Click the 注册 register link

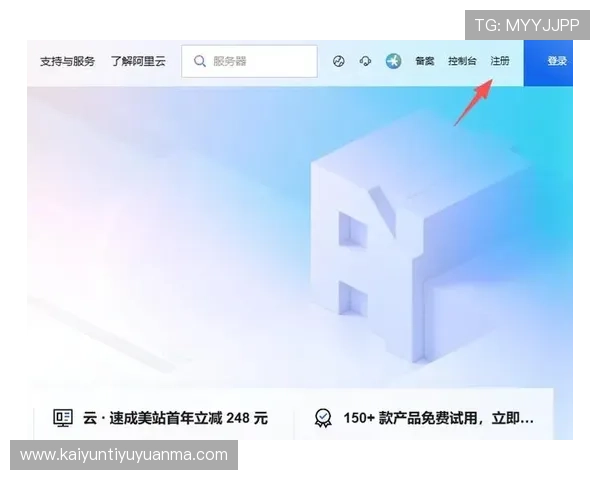pyautogui.click(x=500, y=61)
